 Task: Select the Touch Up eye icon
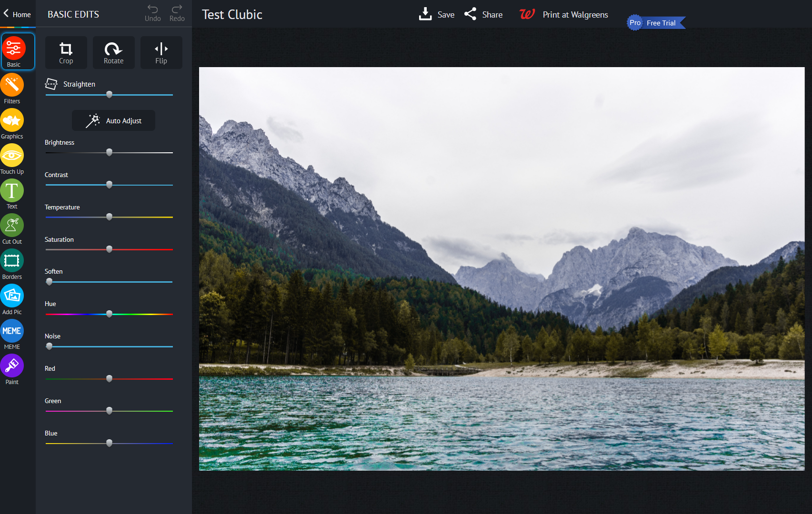tap(12, 156)
